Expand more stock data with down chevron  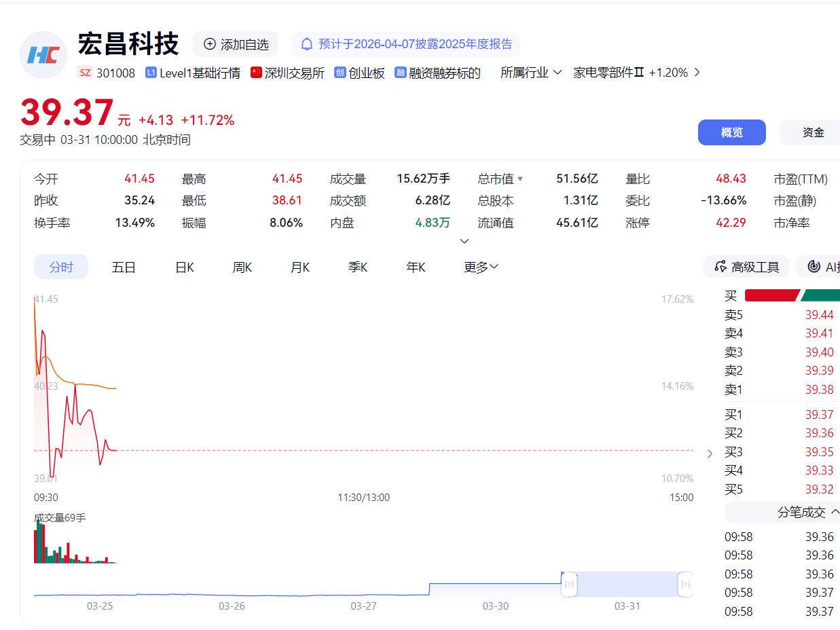(464, 241)
